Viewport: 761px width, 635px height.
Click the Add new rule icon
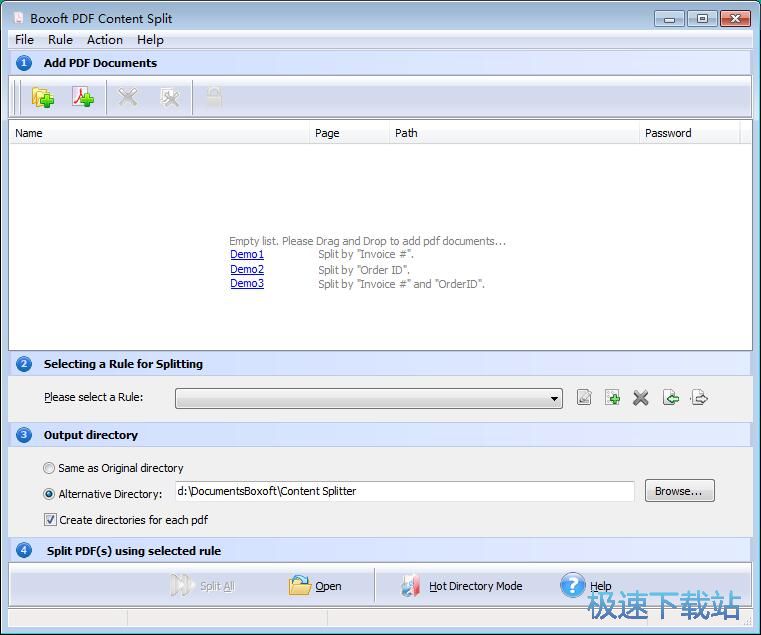tap(612, 398)
